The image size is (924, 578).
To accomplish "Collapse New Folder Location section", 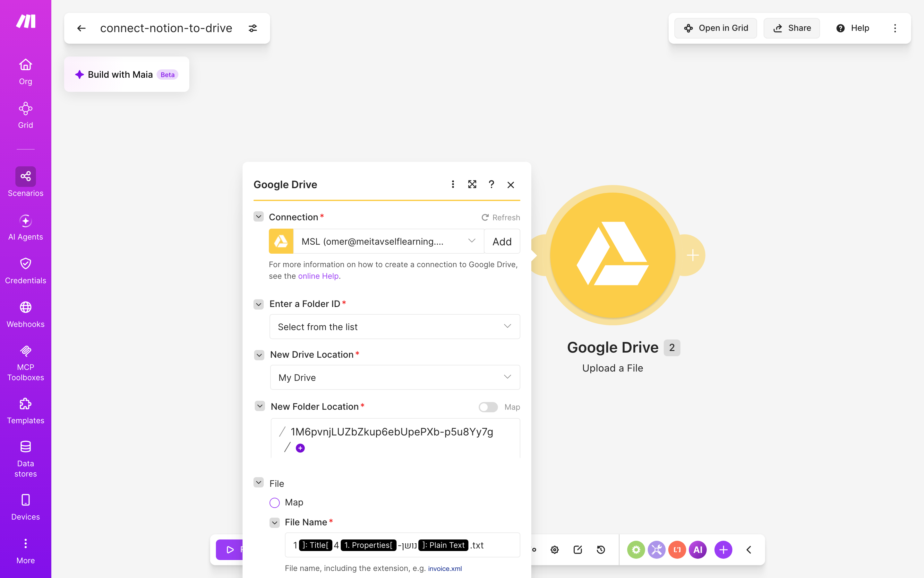I will (260, 406).
